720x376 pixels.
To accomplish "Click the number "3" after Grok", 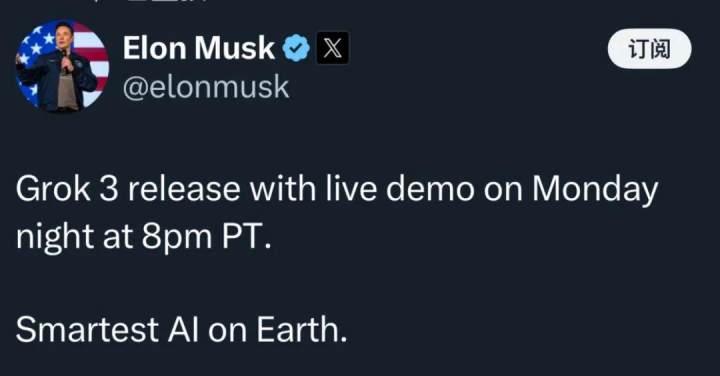I will click(x=108, y=189).
